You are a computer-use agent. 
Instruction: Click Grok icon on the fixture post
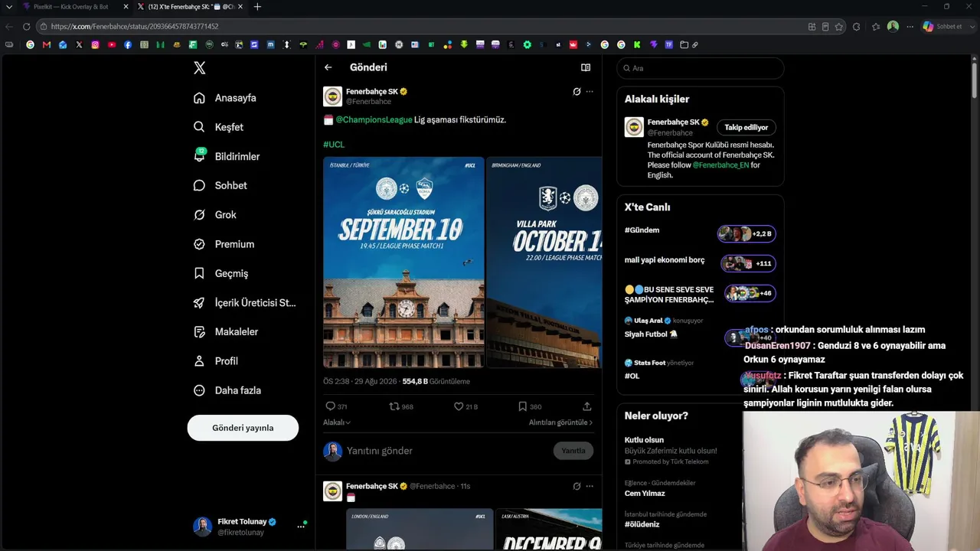(x=577, y=91)
